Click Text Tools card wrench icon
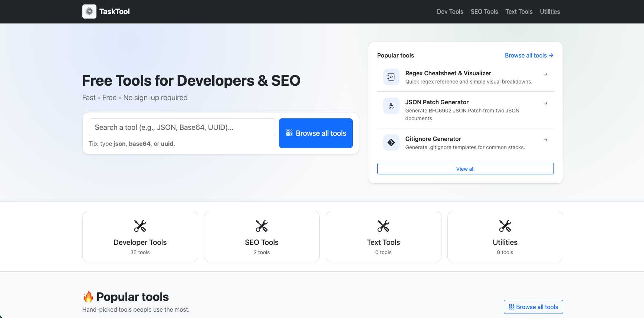This screenshot has height=318, width=644. [x=383, y=226]
